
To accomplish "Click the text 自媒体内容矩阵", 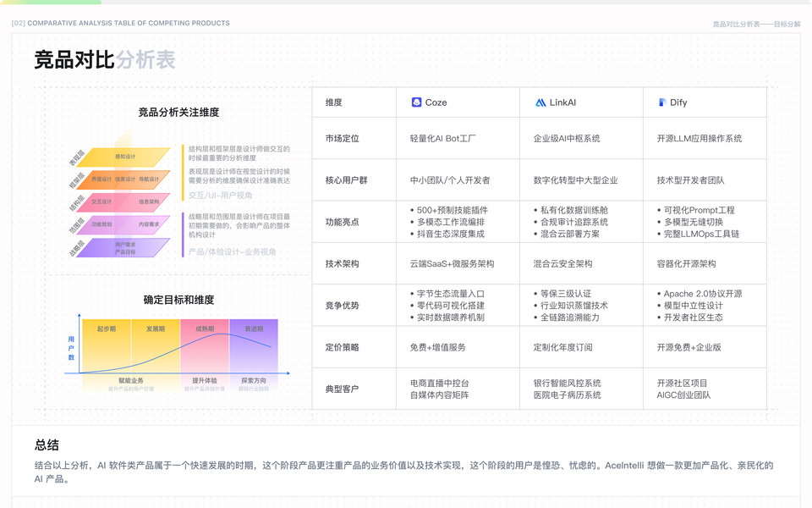I will 440,395.
